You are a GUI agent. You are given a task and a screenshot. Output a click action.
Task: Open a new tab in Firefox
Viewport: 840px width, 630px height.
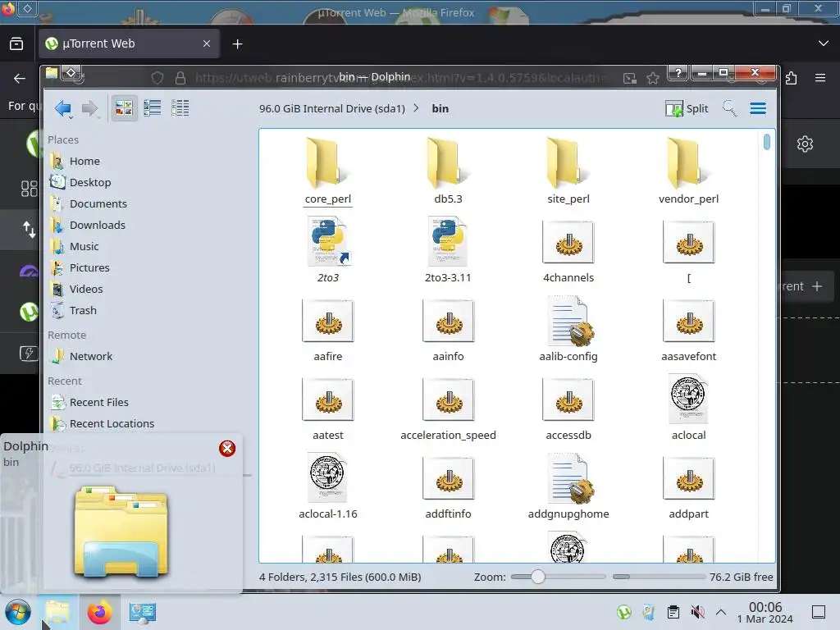click(x=237, y=44)
